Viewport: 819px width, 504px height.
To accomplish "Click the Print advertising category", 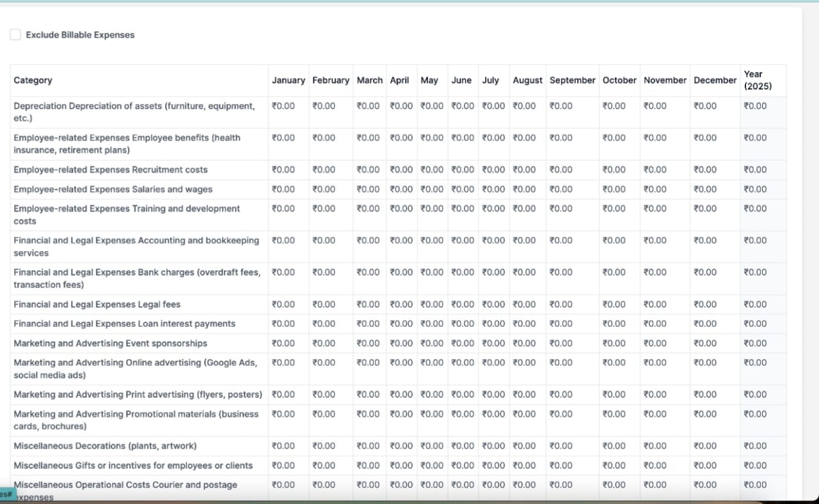I will click(138, 395).
